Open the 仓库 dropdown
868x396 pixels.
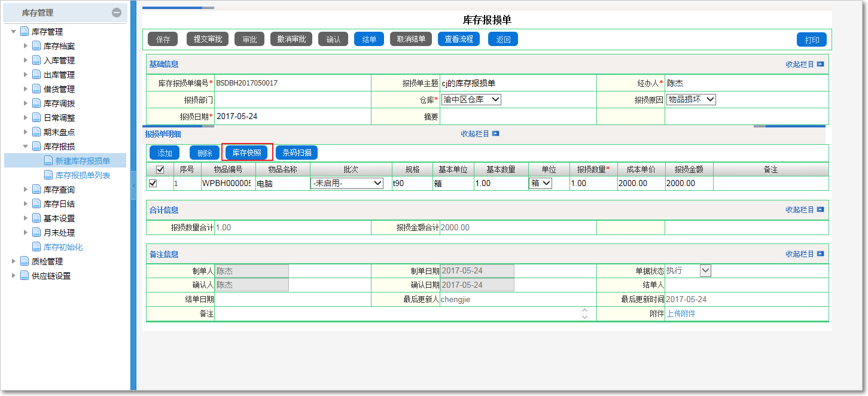pos(471,100)
